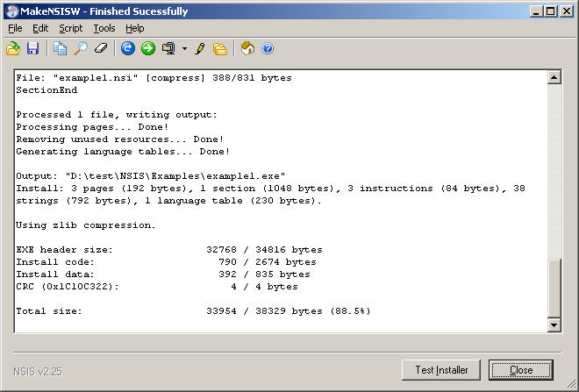Open documentation with the blue help icon
Viewport: 579px width, 392px height.
(x=268, y=48)
